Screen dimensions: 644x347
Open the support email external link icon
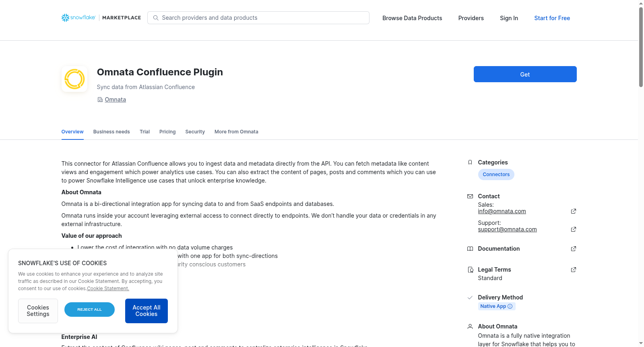point(573,229)
